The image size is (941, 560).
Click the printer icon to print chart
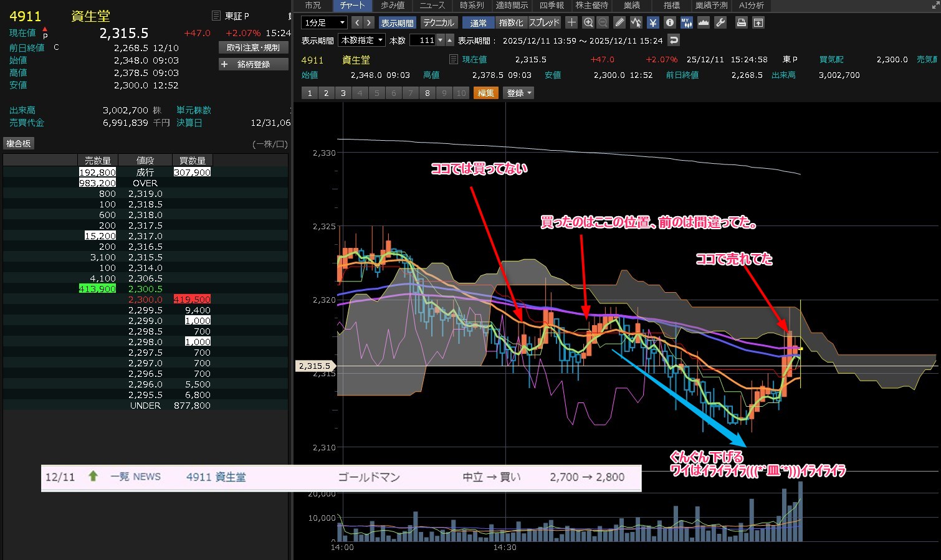click(741, 22)
